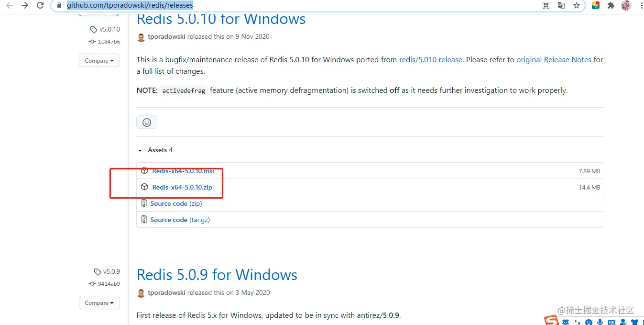Toggle Sogou English/Chinese input mode
The height and width of the screenshot is (325, 644).
click(566, 322)
